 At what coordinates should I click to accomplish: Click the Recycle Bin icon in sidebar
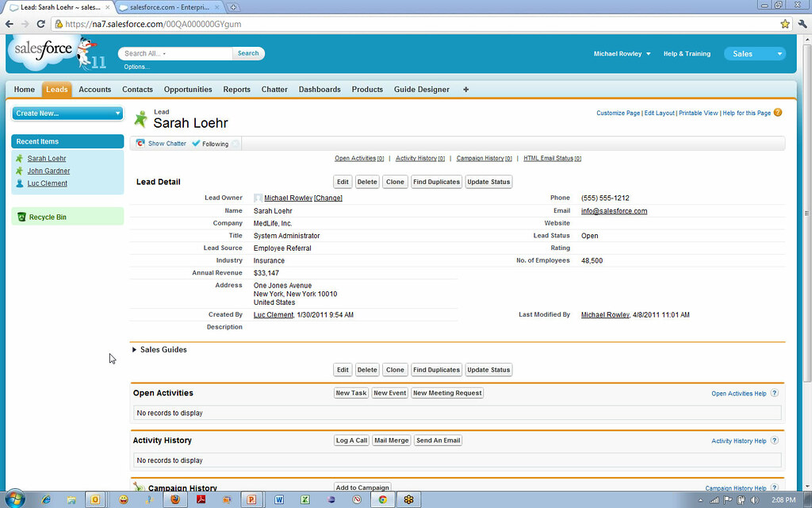21,217
